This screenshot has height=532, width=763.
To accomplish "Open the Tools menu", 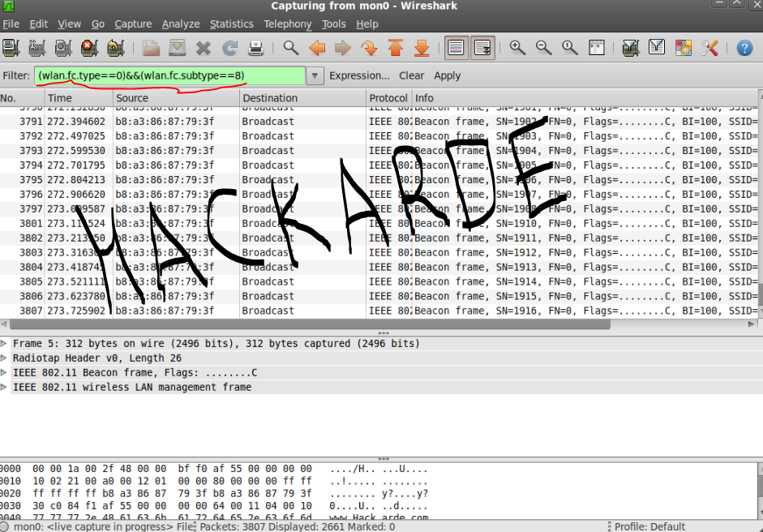I will pos(333,24).
